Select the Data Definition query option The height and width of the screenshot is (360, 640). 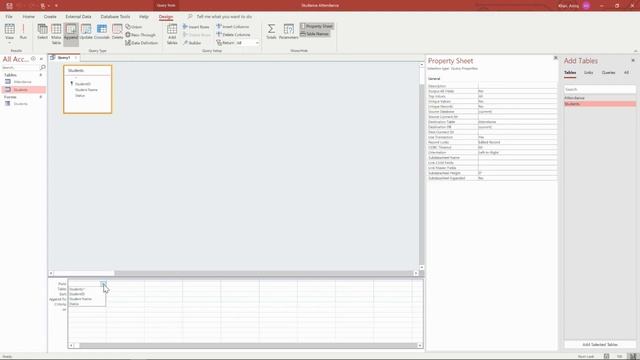tap(141, 43)
